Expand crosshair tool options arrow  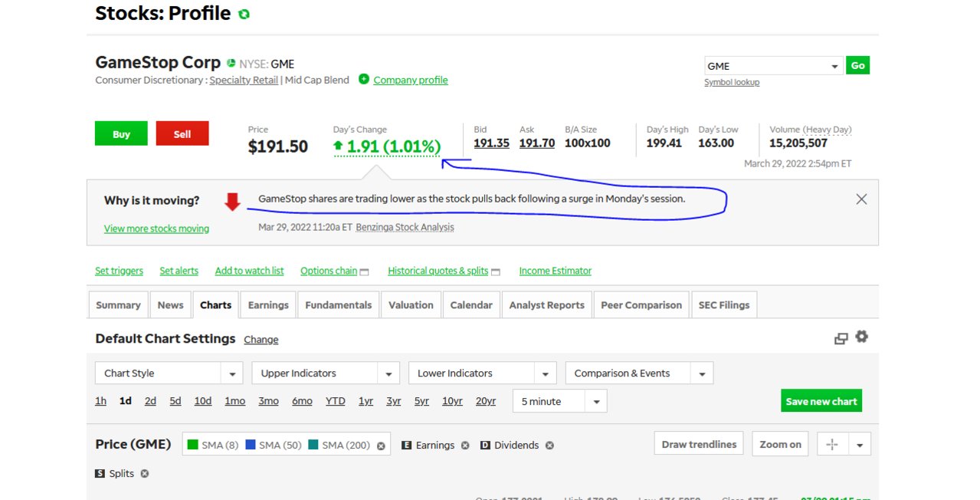click(859, 444)
